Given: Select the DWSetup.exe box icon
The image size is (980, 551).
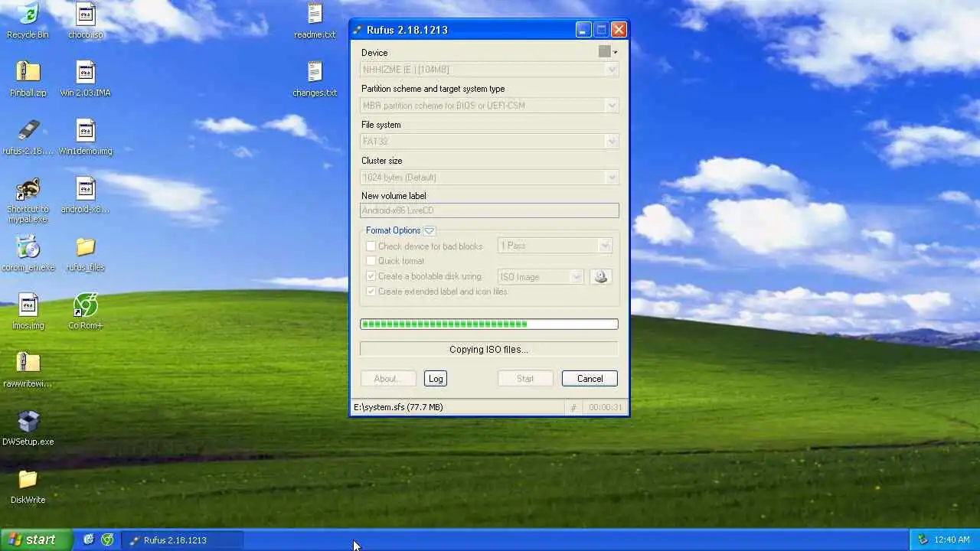Looking at the screenshot, I should point(28,421).
